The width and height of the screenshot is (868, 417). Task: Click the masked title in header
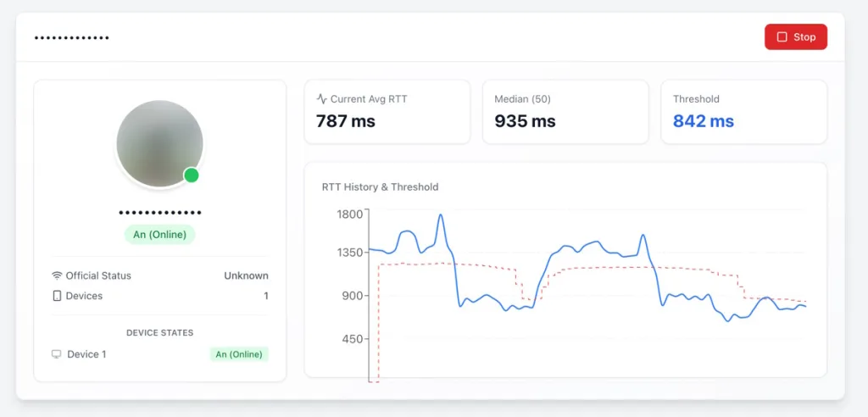(71, 38)
